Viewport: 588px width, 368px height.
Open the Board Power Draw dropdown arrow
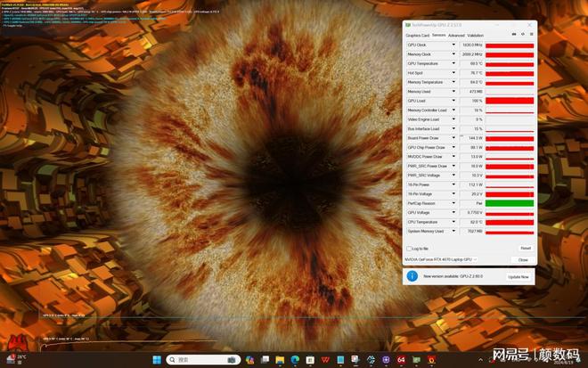coord(455,138)
